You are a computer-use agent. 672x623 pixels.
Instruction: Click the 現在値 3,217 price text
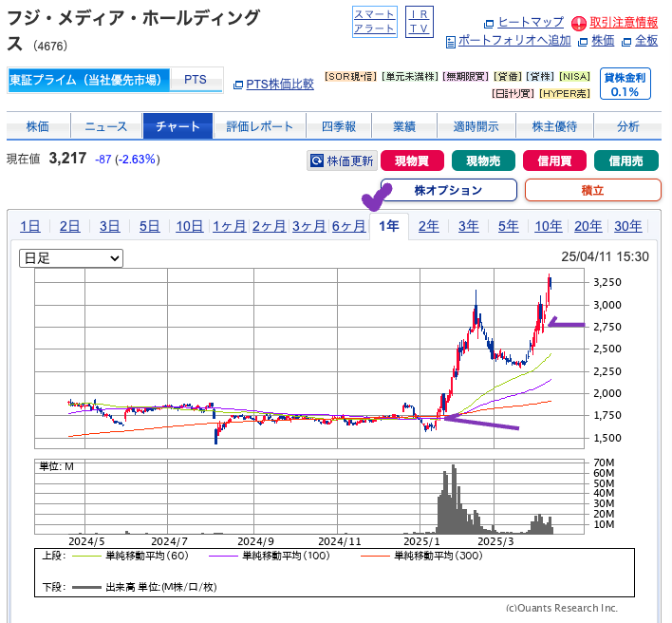click(47, 159)
